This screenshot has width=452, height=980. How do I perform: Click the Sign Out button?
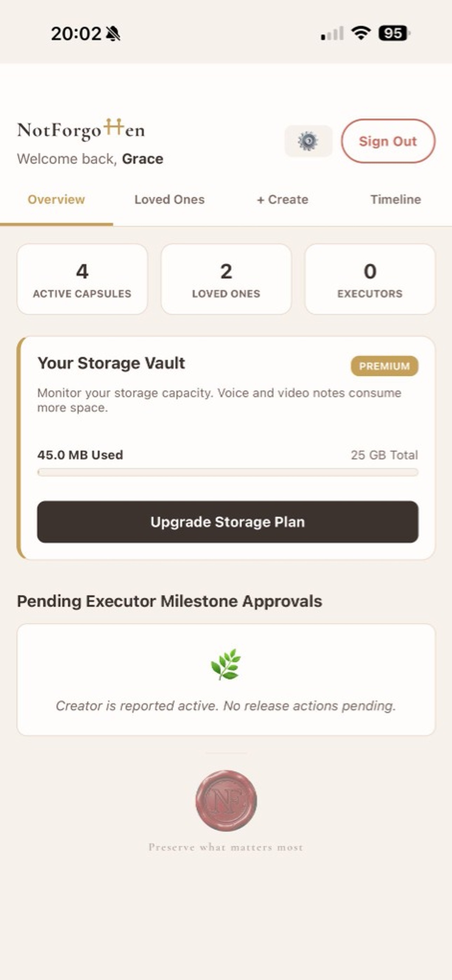[388, 141]
